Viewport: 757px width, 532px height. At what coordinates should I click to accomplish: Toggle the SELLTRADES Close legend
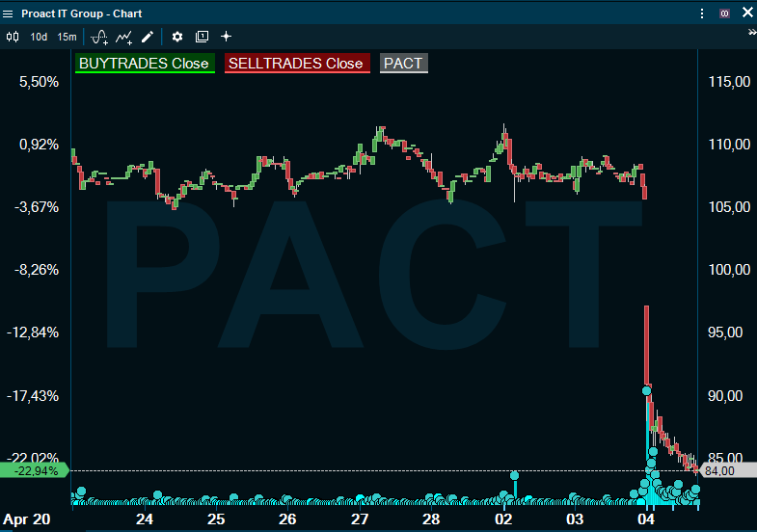click(x=297, y=64)
